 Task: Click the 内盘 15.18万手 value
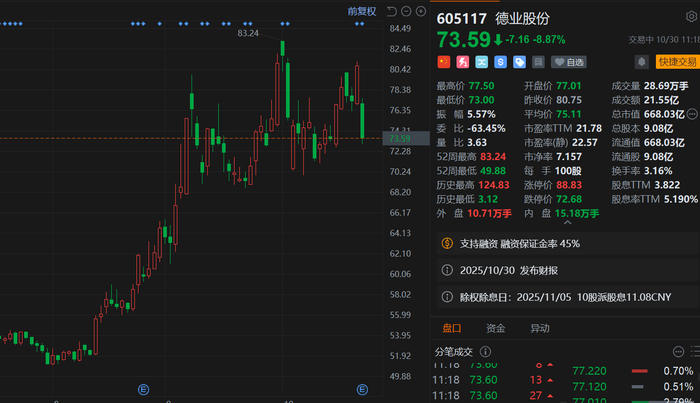tap(577, 214)
